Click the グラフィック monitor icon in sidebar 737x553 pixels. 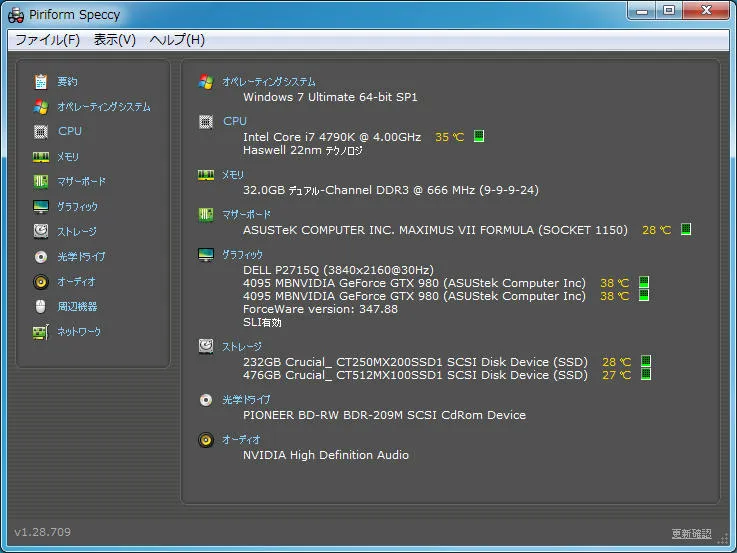point(41,207)
